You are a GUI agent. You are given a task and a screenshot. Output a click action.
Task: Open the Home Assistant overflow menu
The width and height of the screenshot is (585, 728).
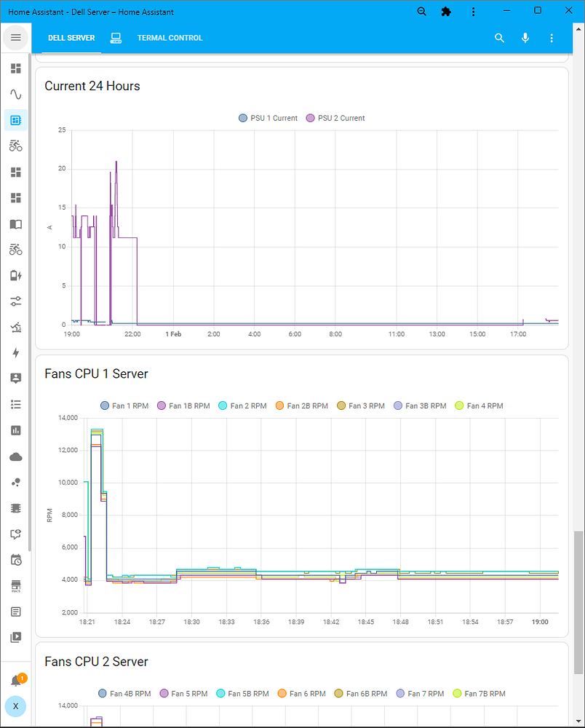[552, 38]
